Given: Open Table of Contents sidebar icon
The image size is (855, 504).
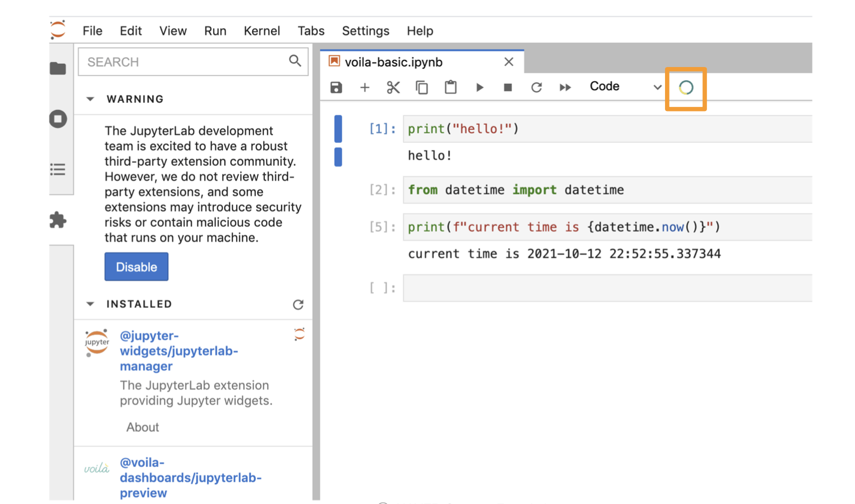Looking at the screenshot, I should [58, 169].
